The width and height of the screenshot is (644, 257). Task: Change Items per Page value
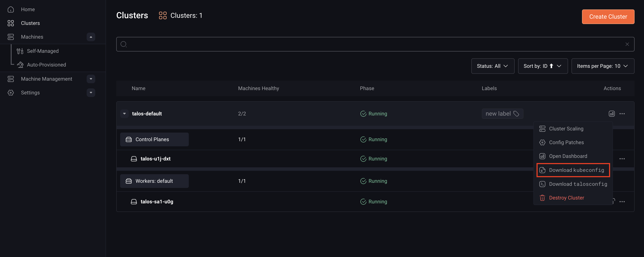603,66
